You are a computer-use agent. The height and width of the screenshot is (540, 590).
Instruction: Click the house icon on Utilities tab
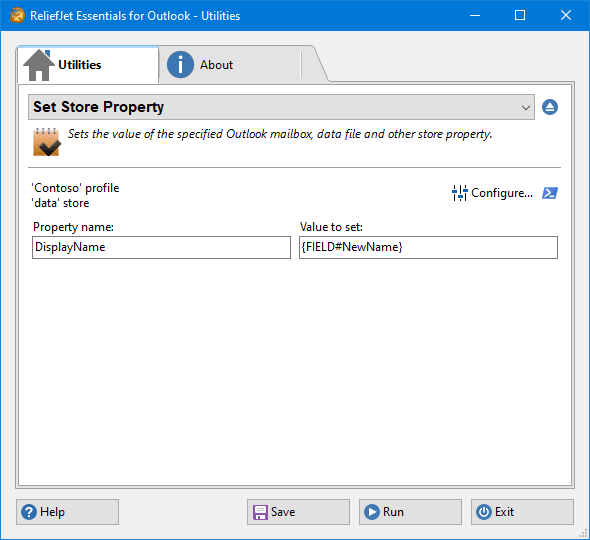(x=38, y=65)
